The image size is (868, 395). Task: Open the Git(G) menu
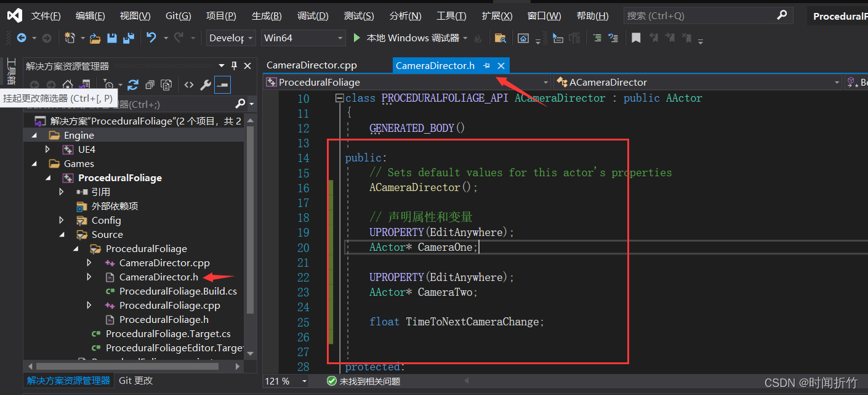(179, 16)
